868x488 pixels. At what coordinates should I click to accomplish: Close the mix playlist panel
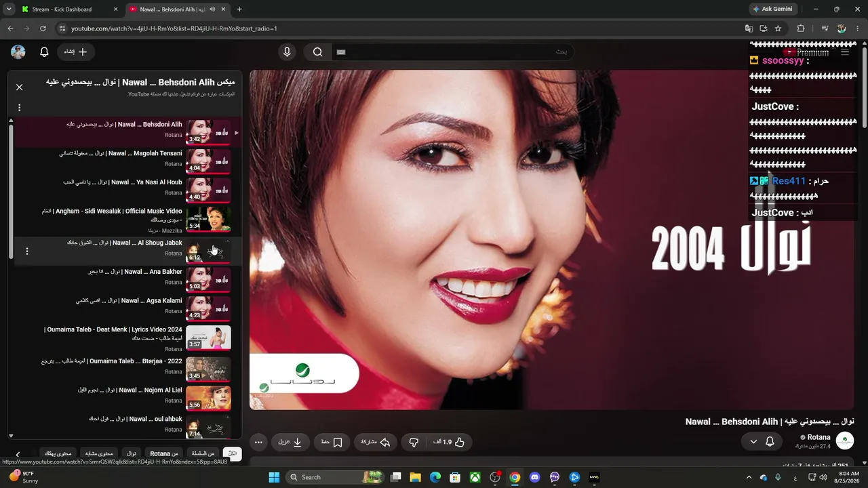(x=19, y=87)
